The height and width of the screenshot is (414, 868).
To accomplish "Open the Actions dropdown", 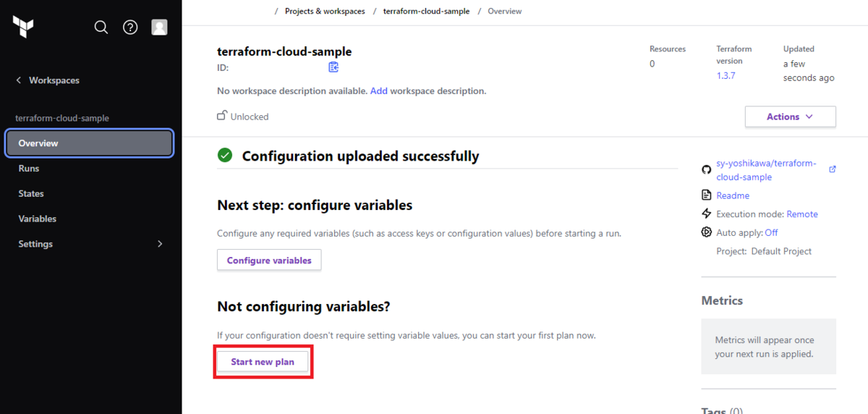I will pyautogui.click(x=790, y=117).
